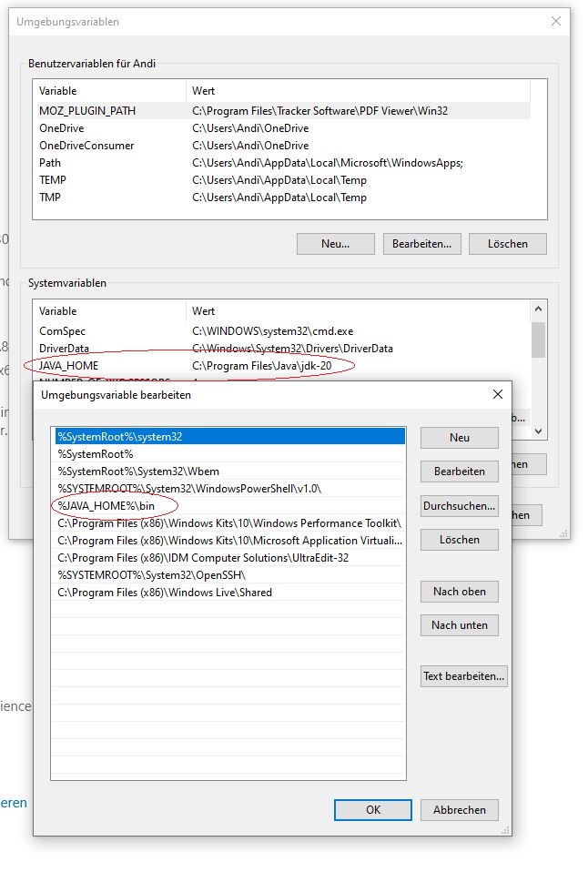The image size is (588, 872).
Task: Confirm path changes with OK
Action: pos(373,809)
